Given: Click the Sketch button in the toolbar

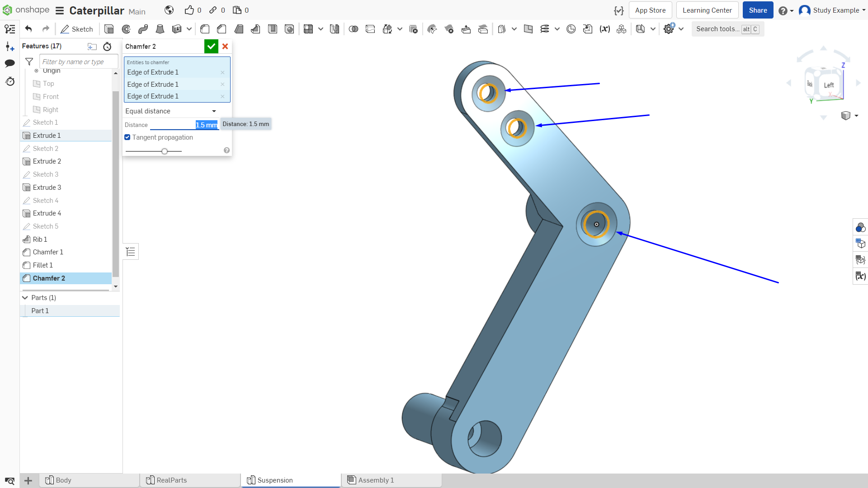Looking at the screenshot, I should click(x=76, y=29).
